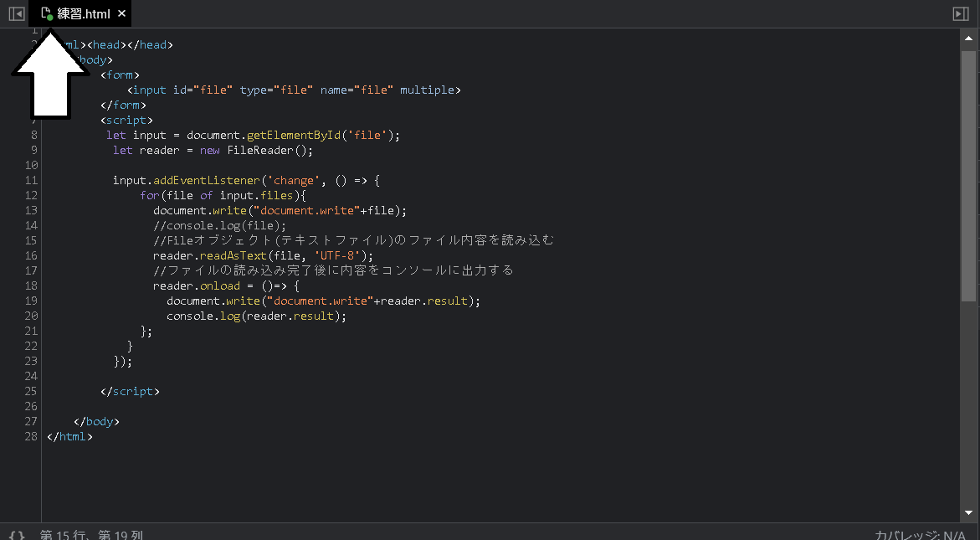The height and width of the screenshot is (540, 980).
Task: Expand the right side panel
Action: [x=961, y=13]
